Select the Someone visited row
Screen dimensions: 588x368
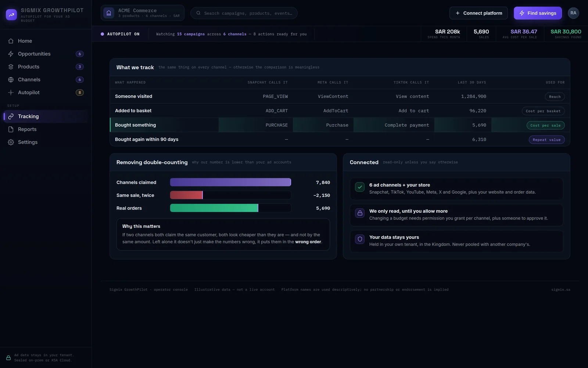tap(340, 96)
